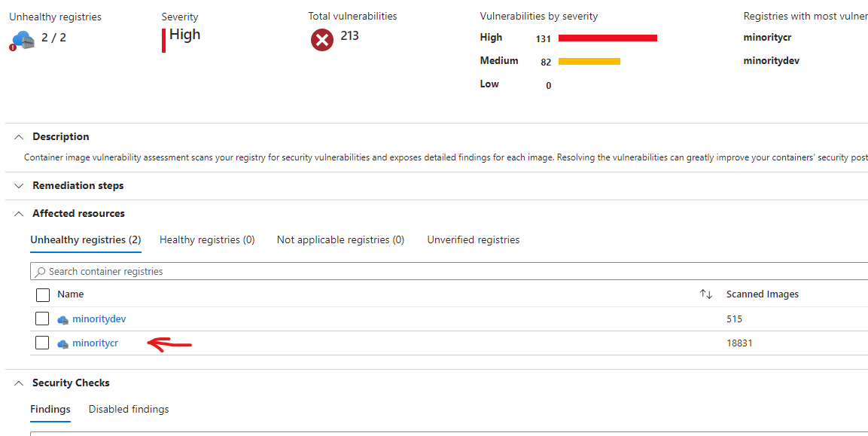The width and height of the screenshot is (868, 436).
Task: Check the minoritycr row checkbox
Action: pyautogui.click(x=43, y=343)
